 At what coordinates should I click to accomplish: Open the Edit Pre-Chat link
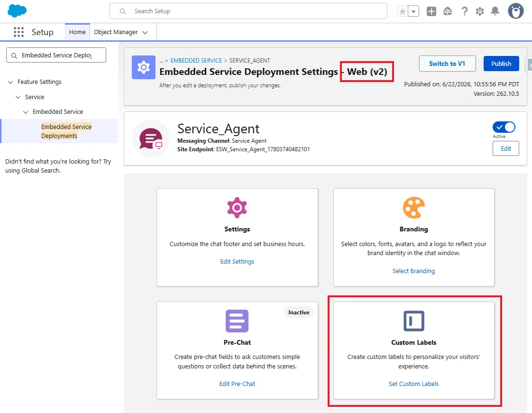(237, 384)
